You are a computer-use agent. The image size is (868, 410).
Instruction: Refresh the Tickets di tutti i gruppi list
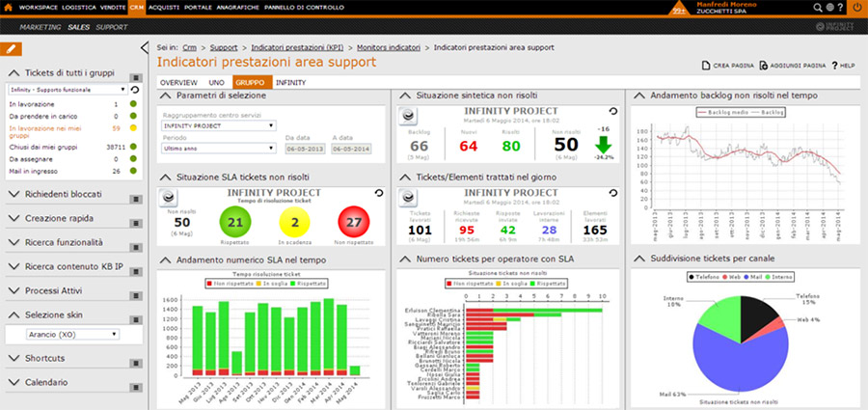[x=135, y=89]
